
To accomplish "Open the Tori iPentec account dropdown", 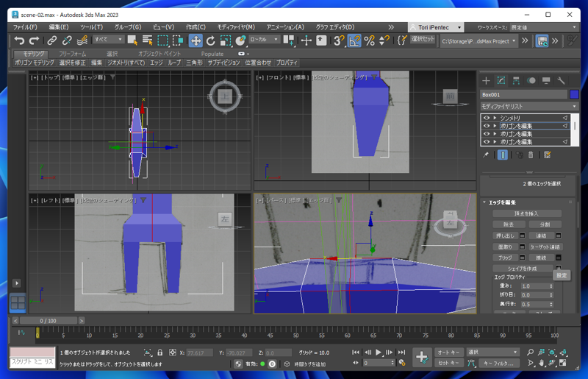I will pyautogui.click(x=436, y=27).
